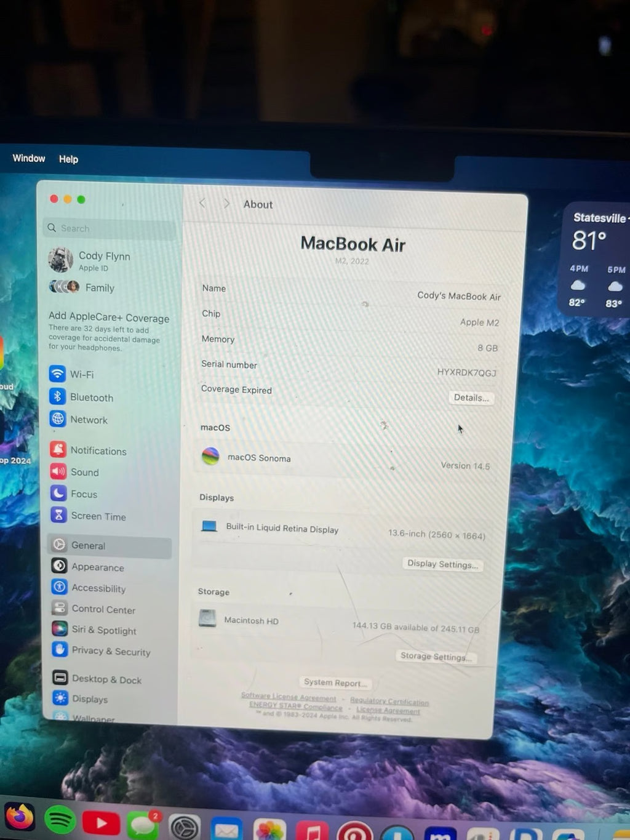Open Privacy & Security hand icon
The image size is (630, 840).
point(59,650)
